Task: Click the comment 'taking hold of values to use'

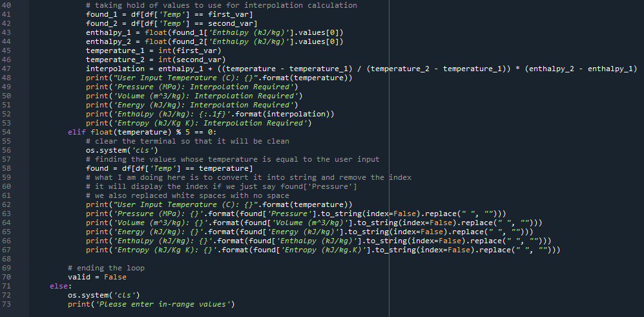Action: point(158,5)
